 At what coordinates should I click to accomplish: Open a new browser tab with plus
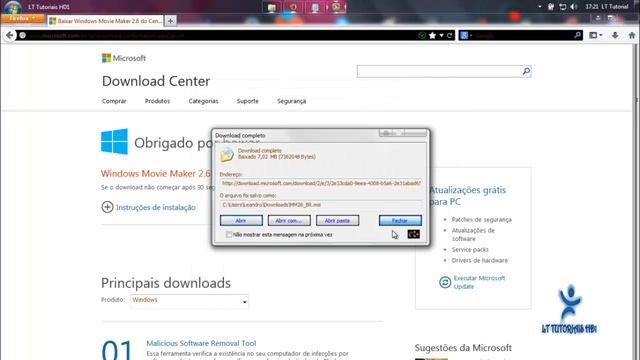pos(171,21)
